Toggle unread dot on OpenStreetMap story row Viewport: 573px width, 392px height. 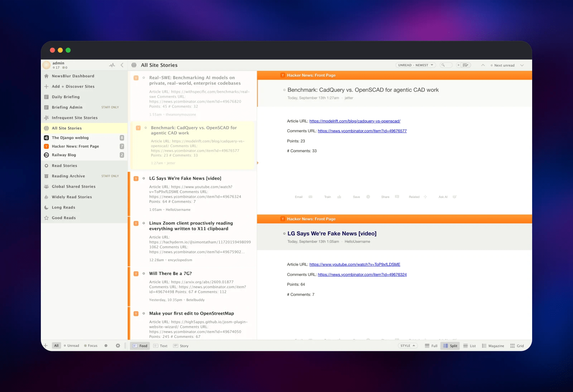[x=144, y=313]
